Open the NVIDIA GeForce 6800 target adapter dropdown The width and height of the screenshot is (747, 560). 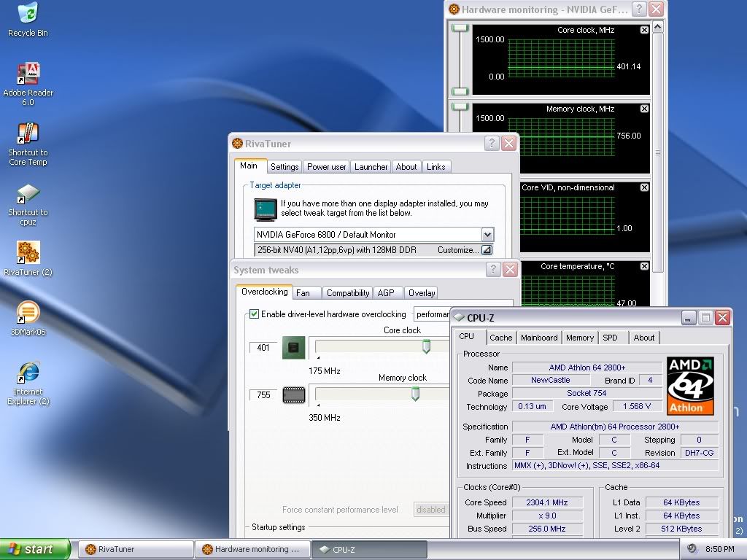tap(487, 235)
